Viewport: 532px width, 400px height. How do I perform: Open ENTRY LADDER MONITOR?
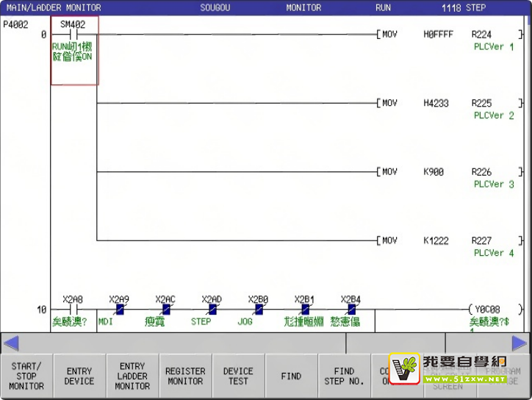[132, 376]
